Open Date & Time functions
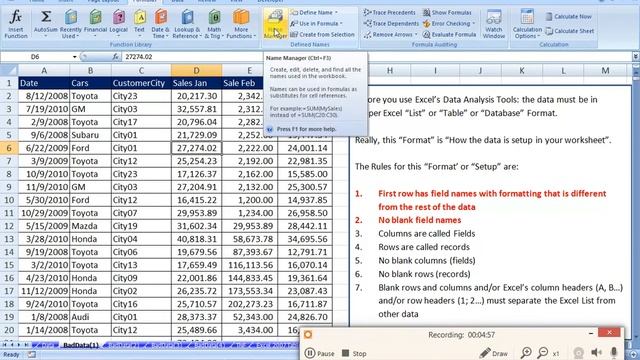 (x=160, y=24)
